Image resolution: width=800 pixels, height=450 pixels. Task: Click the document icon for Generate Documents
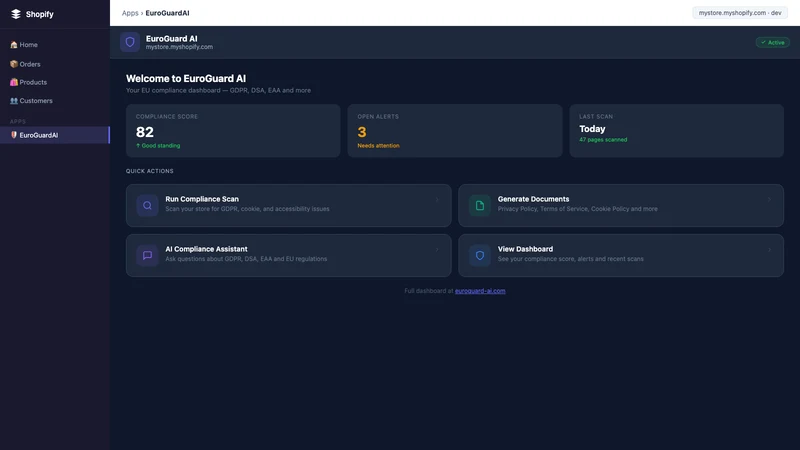pyautogui.click(x=480, y=206)
